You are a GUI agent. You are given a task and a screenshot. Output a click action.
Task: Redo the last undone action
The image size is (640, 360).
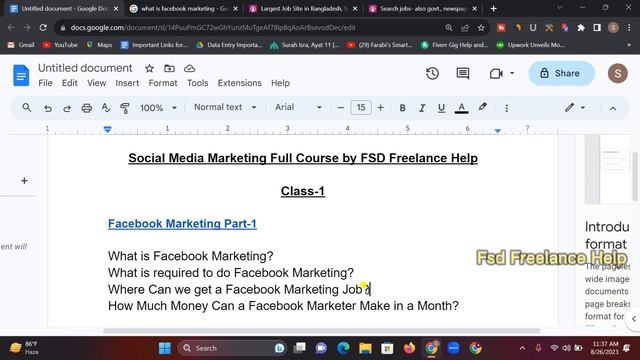point(67,108)
